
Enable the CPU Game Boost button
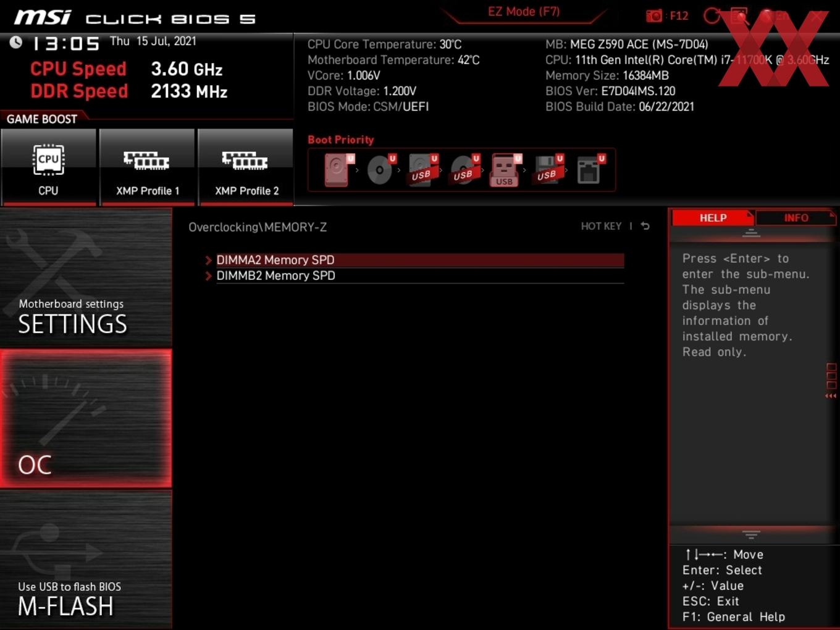tap(48, 167)
